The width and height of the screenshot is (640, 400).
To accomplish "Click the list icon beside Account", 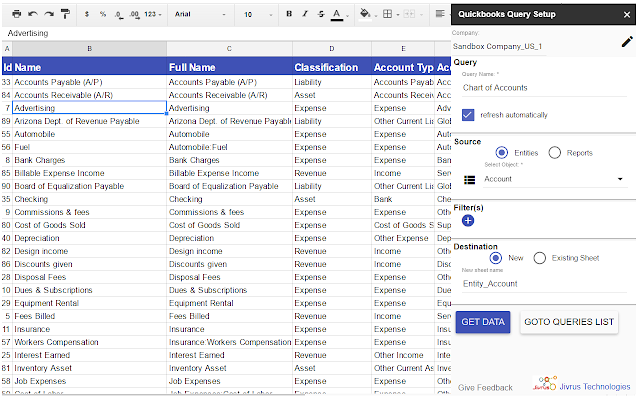I will point(470,180).
